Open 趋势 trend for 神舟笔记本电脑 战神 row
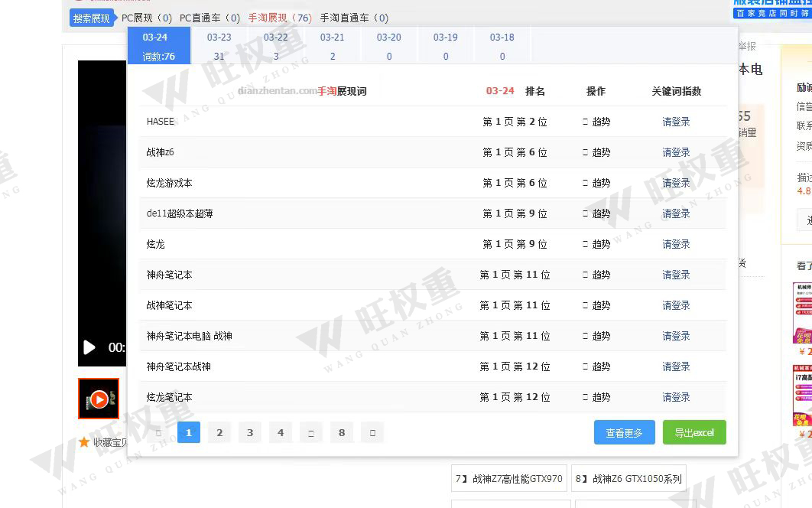The image size is (812, 508). coord(596,336)
